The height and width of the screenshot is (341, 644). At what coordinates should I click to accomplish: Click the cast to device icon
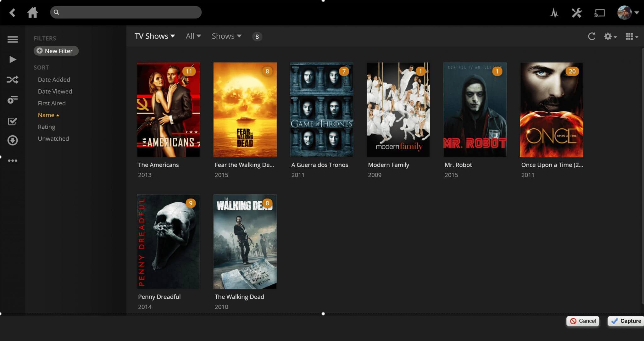tap(599, 13)
